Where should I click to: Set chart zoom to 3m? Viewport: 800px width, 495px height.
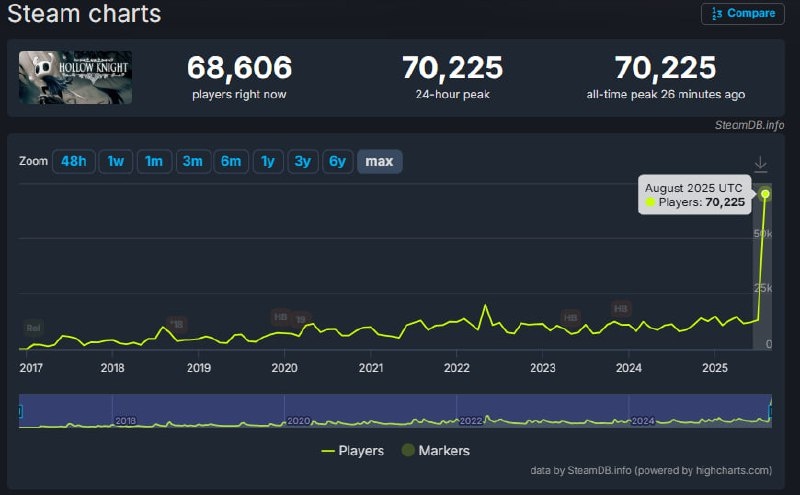click(193, 161)
